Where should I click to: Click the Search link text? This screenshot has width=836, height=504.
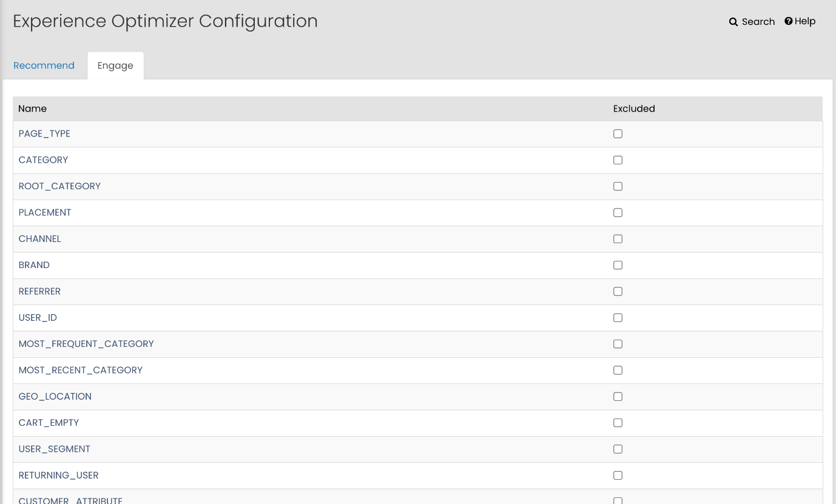pyautogui.click(x=758, y=22)
